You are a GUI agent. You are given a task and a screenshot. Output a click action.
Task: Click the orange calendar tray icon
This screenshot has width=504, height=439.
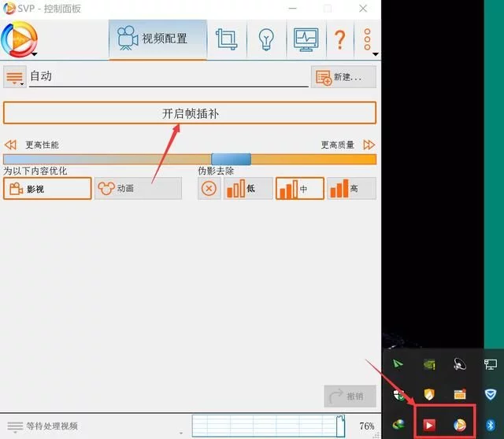pyautogui.click(x=460, y=394)
